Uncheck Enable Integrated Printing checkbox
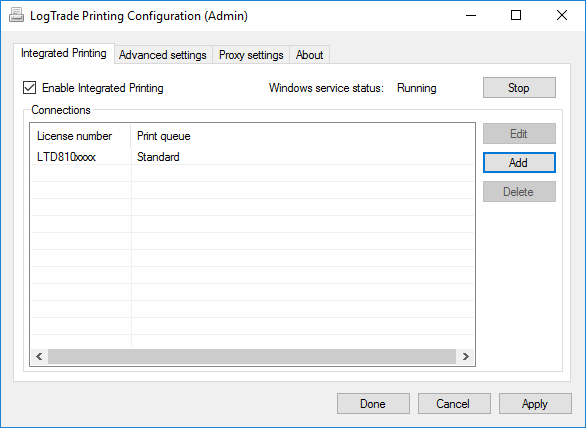Image resolution: width=586 pixels, height=428 pixels. pyautogui.click(x=30, y=88)
